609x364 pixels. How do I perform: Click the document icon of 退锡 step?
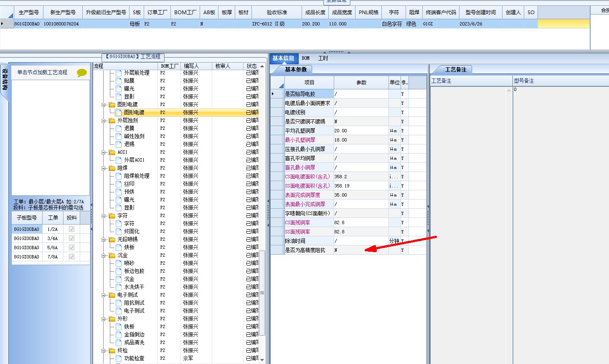pos(119,144)
